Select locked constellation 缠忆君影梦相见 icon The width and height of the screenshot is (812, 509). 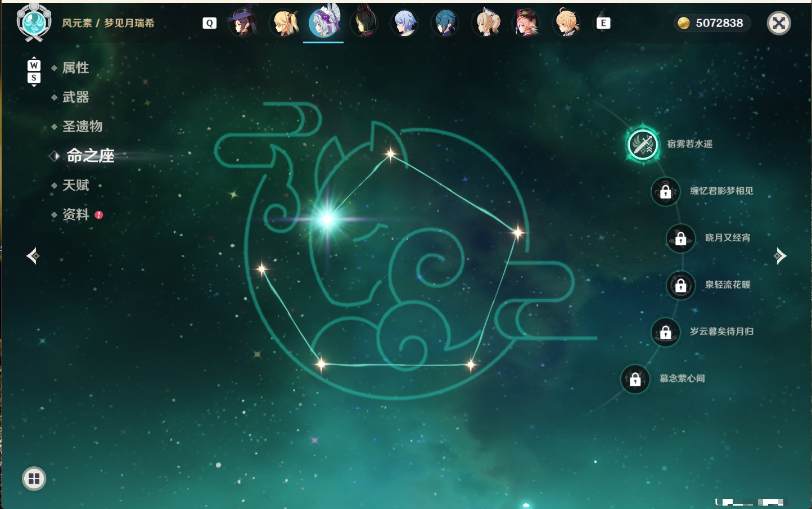[x=665, y=191]
